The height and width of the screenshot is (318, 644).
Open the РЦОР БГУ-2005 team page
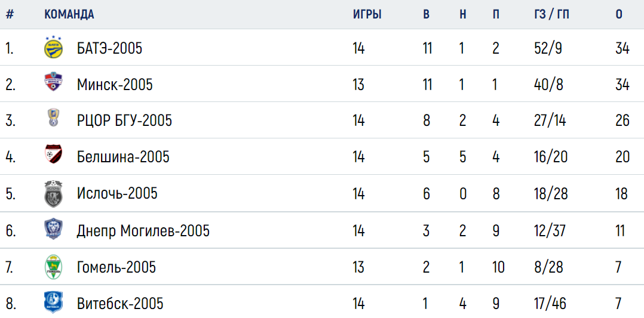[124, 121]
